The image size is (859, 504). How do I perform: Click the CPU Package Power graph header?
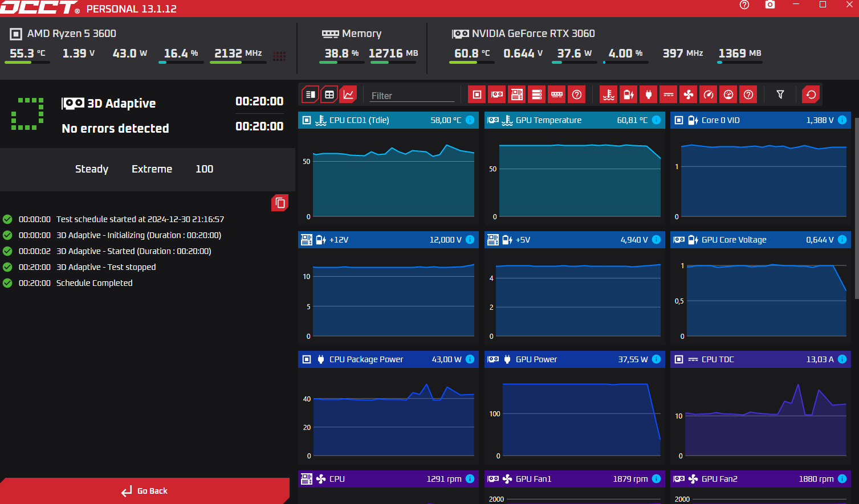tap(388, 359)
